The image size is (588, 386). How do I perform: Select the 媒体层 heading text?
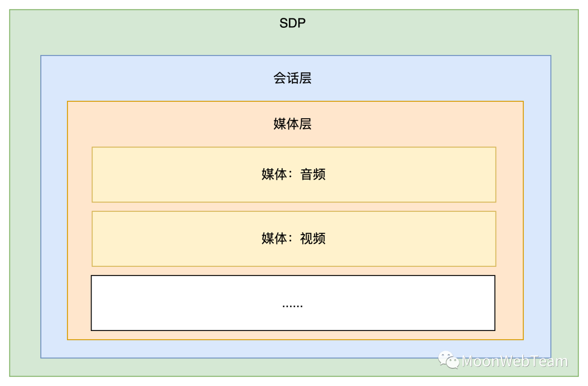pos(292,124)
